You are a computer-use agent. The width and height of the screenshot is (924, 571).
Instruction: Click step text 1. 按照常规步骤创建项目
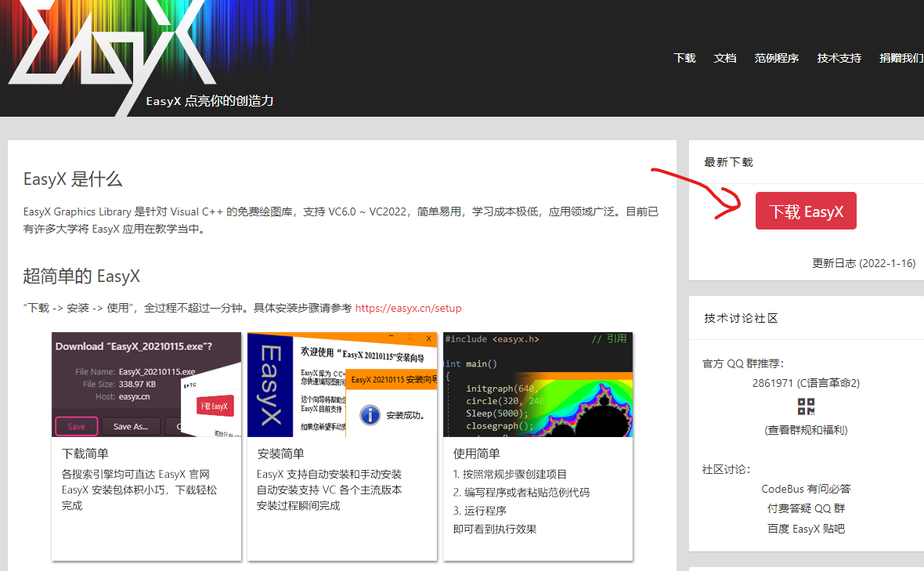(510, 475)
